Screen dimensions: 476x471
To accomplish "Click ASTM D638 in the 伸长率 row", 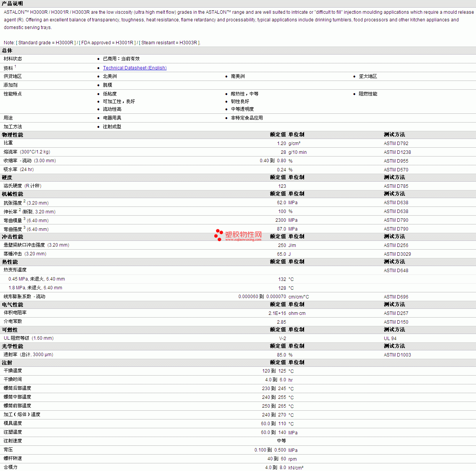I will (396, 211).
